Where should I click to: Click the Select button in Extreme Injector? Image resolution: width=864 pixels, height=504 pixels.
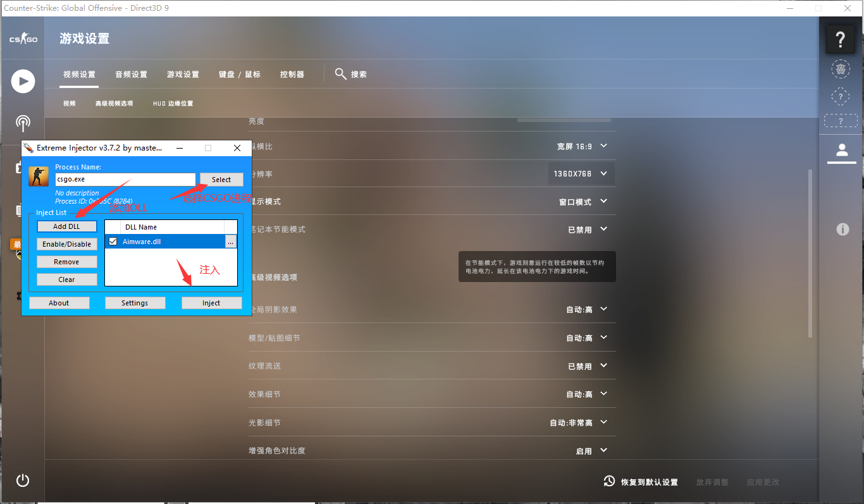point(221,180)
